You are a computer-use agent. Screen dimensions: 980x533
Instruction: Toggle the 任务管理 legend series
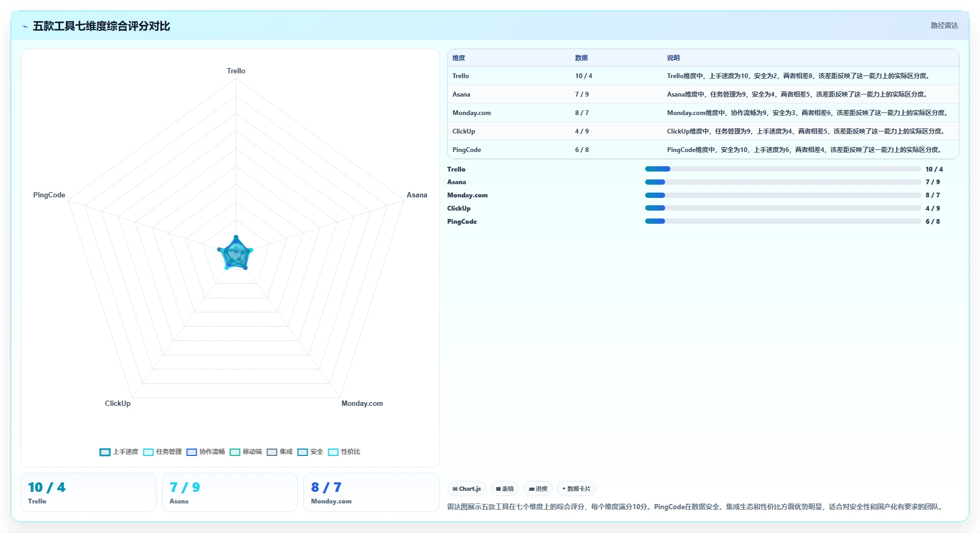[162, 452]
